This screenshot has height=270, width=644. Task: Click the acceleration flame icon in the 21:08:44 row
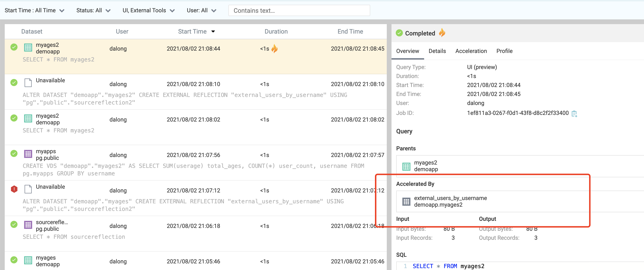[274, 48]
